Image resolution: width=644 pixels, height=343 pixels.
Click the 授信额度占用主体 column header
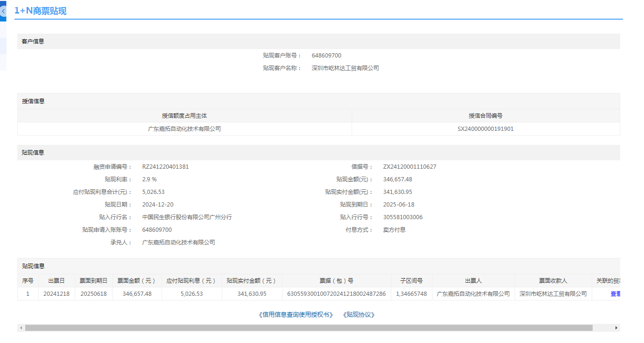coord(184,116)
